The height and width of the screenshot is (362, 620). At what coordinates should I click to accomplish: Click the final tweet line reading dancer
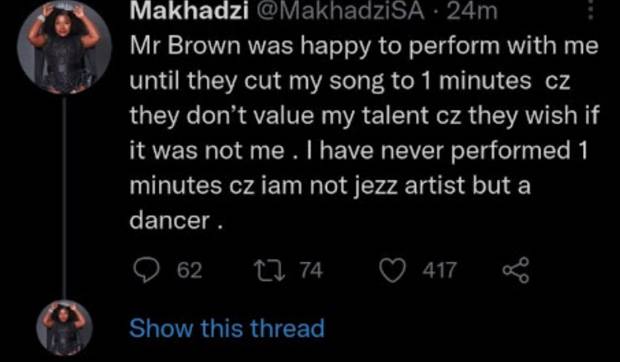click(176, 221)
